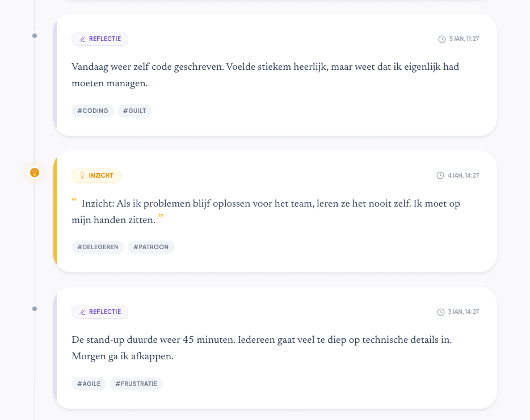Click the clock icon beside 5 JAN, 11:27
Image resolution: width=530 pixels, height=420 pixels.
coord(441,39)
